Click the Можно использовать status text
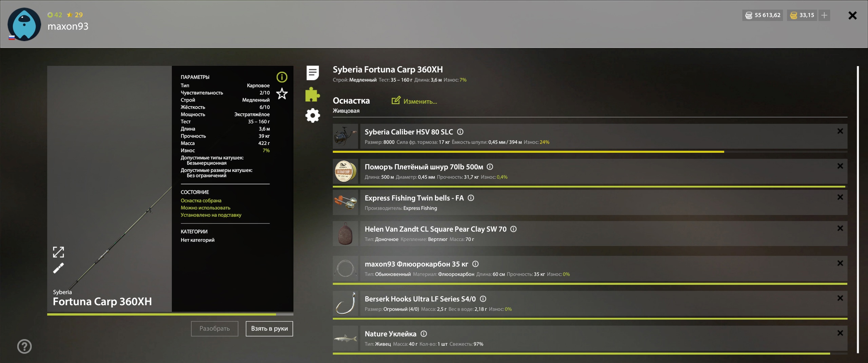The image size is (868, 363). [x=205, y=208]
